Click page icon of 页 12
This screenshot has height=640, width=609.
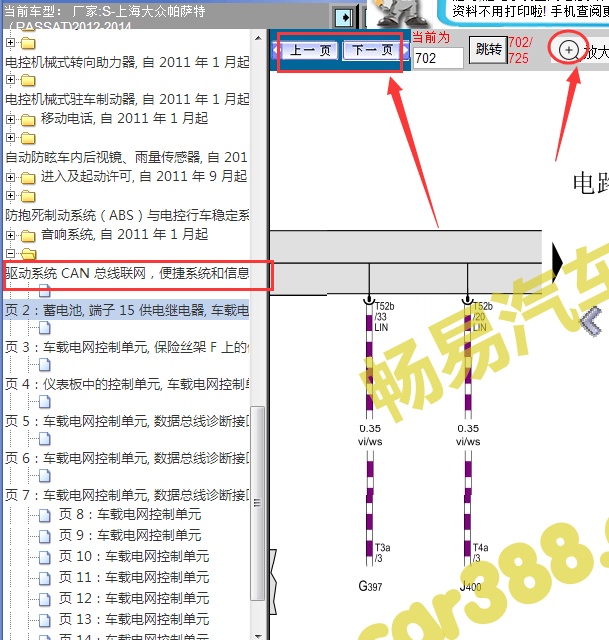click(44, 599)
